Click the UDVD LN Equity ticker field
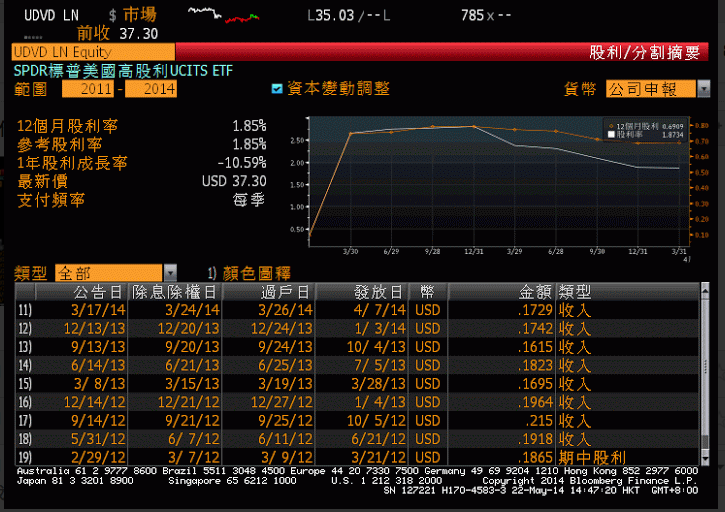725x512 pixels. point(93,52)
